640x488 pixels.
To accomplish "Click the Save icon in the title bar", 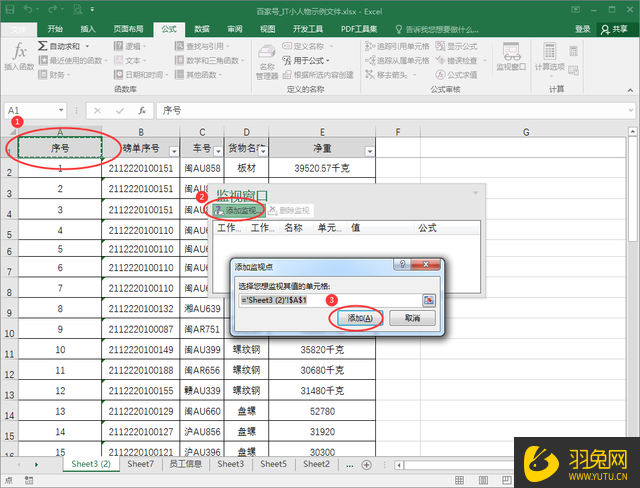I will pyautogui.click(x=9, y=9).
